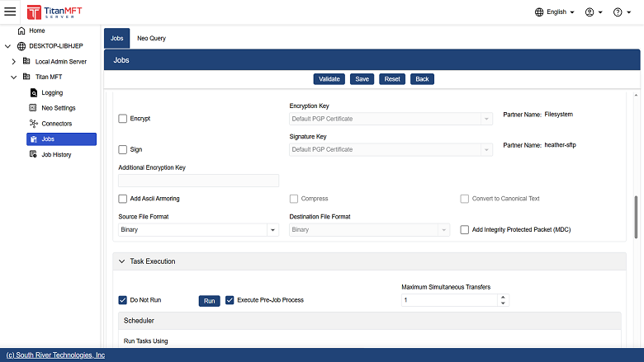
Task: Click the Validate button
Action: click(329, 79)
